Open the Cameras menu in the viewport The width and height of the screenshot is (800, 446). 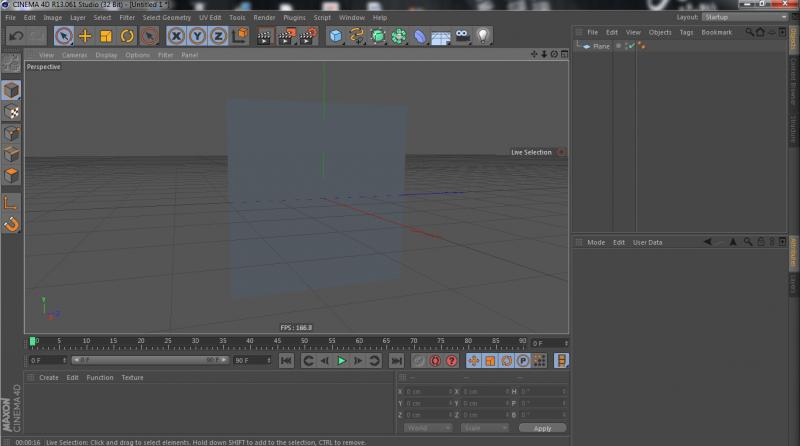(74, 55)
